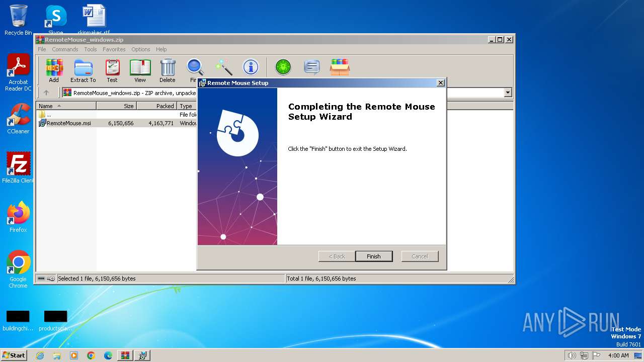This screenshot has height=362, width=644.
Task: Click the Cancel button in setup
Action: pyautogui.click(x=420, y=256)
